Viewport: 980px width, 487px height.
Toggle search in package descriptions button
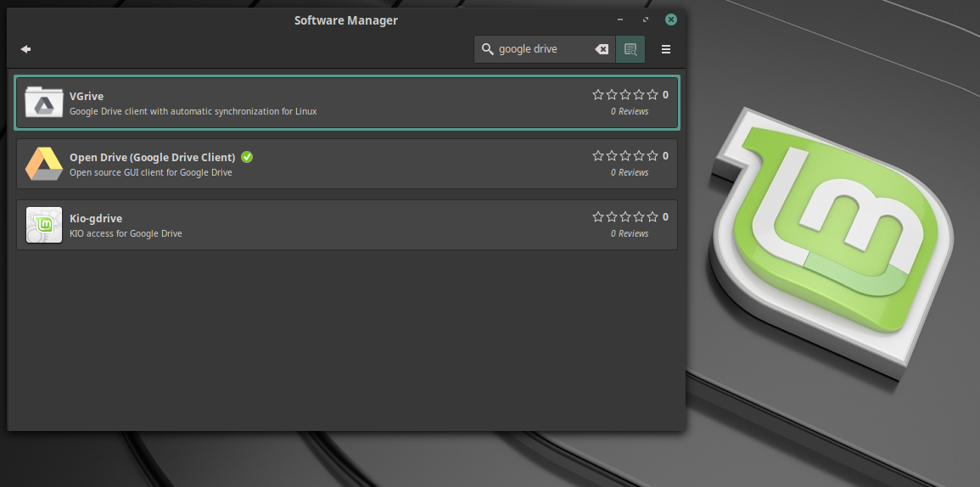click(630, 49)
